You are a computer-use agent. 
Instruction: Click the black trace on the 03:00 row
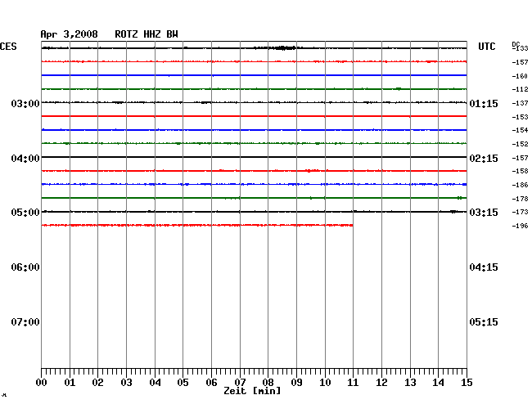coord(254,102)
